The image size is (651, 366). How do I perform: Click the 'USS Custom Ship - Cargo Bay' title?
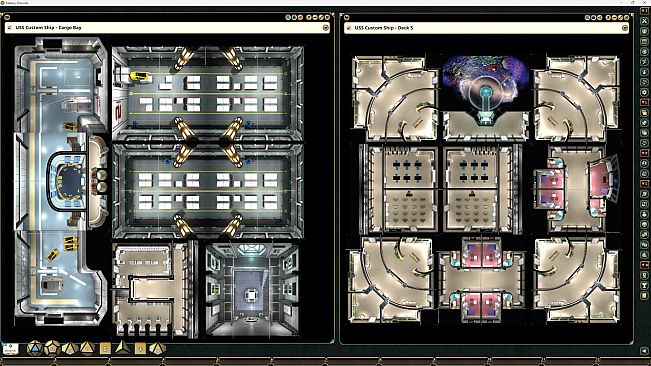[48, 28]
